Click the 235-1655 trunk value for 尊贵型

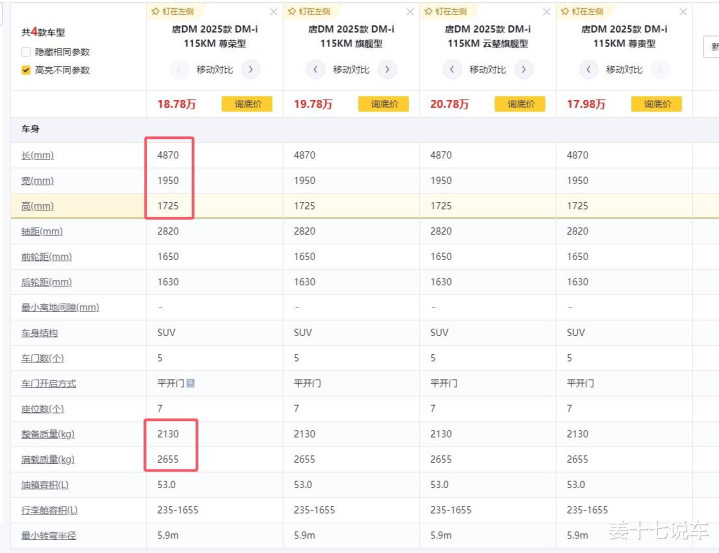pos(587,510)
